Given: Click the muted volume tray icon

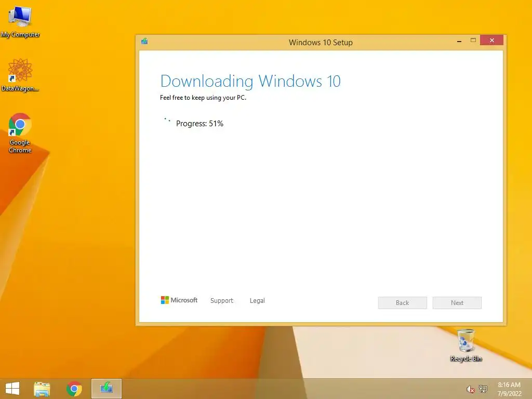Looking at the screenshot, I should coord(470,389).
